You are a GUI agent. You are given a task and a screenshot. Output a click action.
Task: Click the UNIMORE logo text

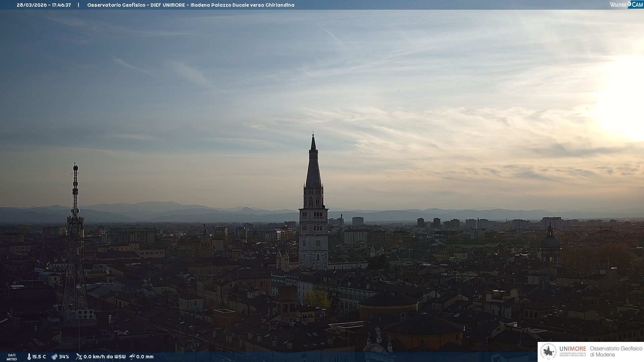tap(573, 349)
